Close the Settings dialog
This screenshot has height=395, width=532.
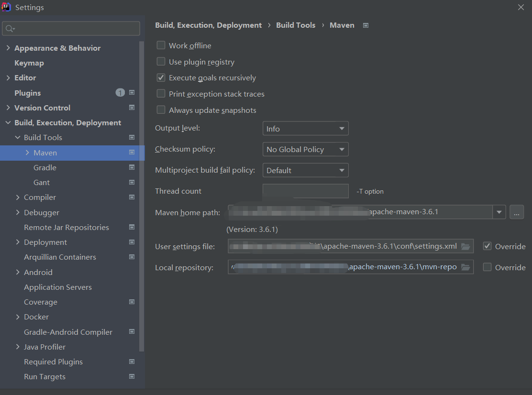pyautogui.click(x=521, y=7)
